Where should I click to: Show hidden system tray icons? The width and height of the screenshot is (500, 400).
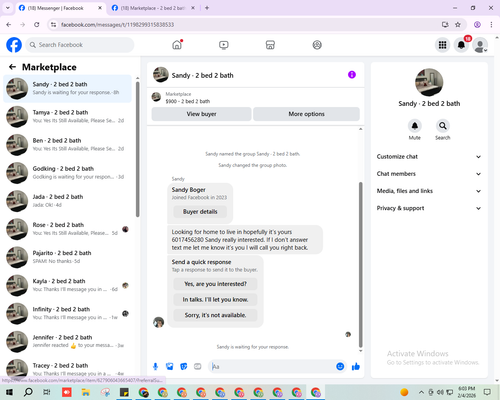coord(421,392)
